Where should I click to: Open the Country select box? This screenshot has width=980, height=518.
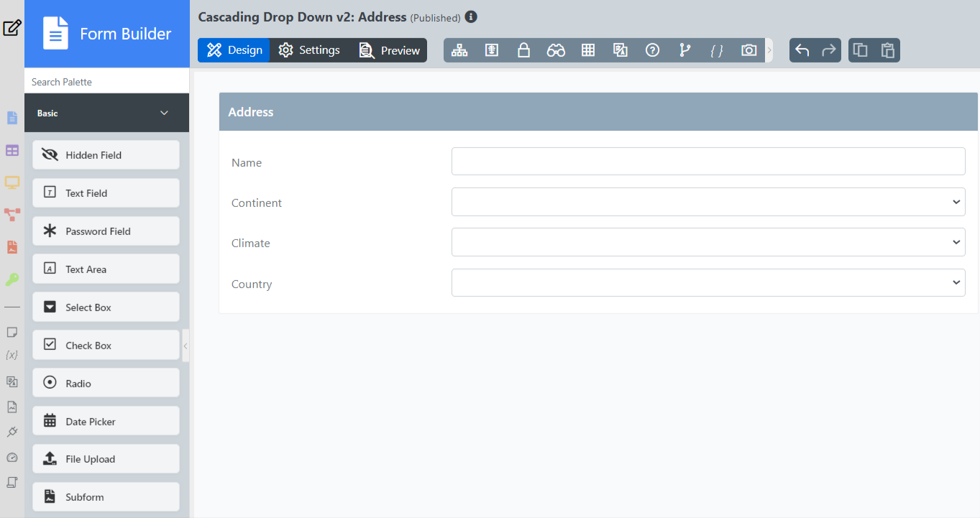click(x=708, y=283)
